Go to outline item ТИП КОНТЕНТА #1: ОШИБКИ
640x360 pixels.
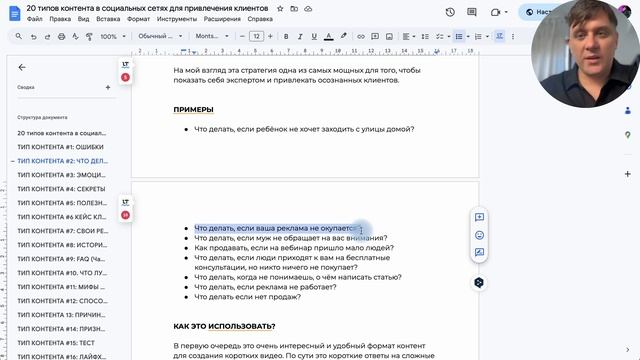pyautogui.click(x=60, y=147)
